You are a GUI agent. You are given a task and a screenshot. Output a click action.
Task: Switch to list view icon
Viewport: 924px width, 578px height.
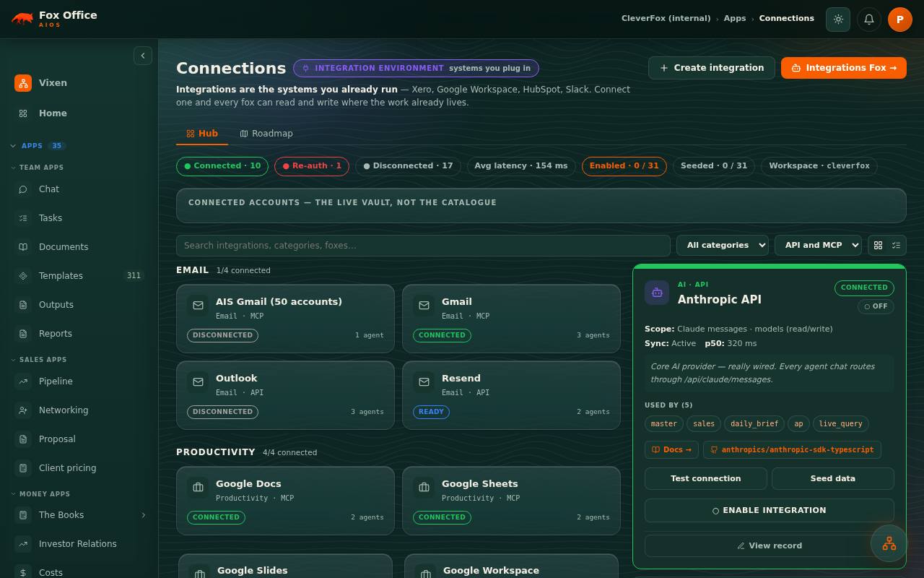[896, 246]
